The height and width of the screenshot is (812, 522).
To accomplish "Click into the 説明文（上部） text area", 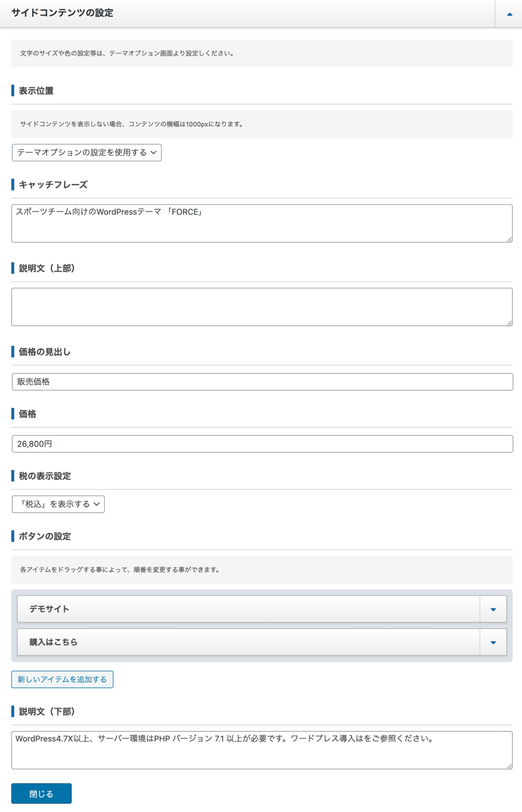I will pos(262,307).
